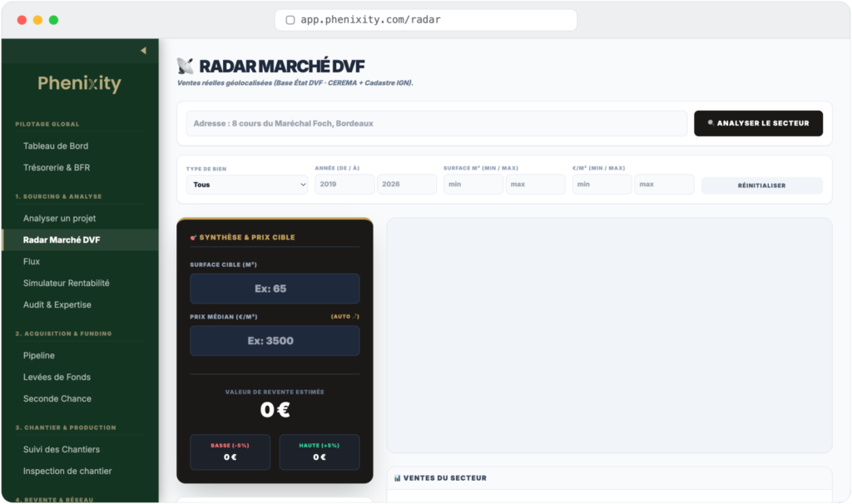The image size is (852, 504).
Task: Click the end year field showing 2026
Action: point(406,185)
